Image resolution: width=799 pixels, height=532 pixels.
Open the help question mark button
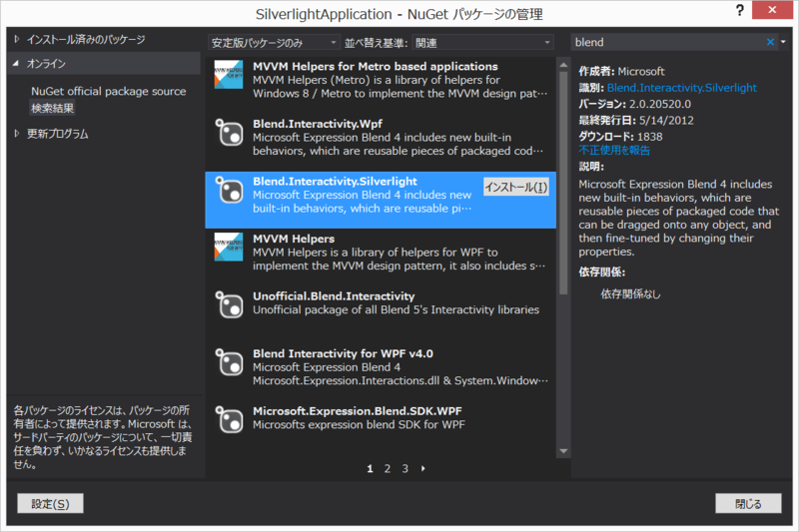740,10
